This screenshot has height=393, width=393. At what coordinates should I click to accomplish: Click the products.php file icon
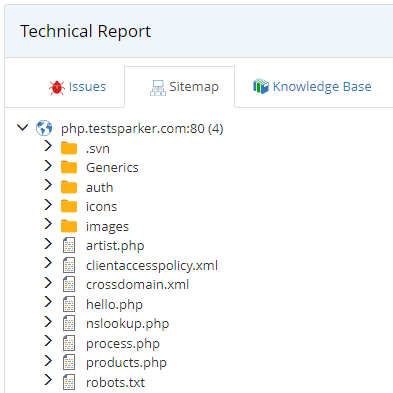(x=69, y=363)
